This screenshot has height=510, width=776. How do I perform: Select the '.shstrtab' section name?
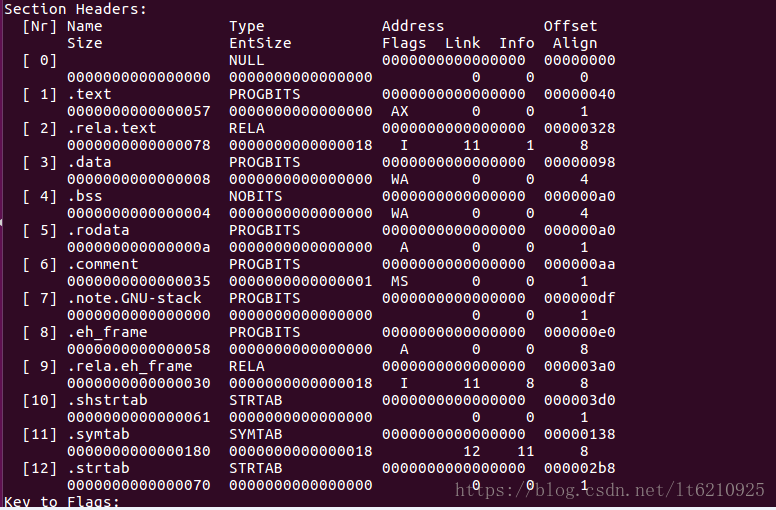107,400
